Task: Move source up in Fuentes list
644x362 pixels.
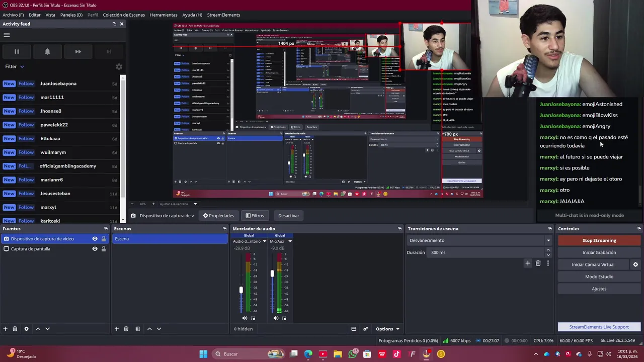Action: pyautogui.click(x=38, y=329)
